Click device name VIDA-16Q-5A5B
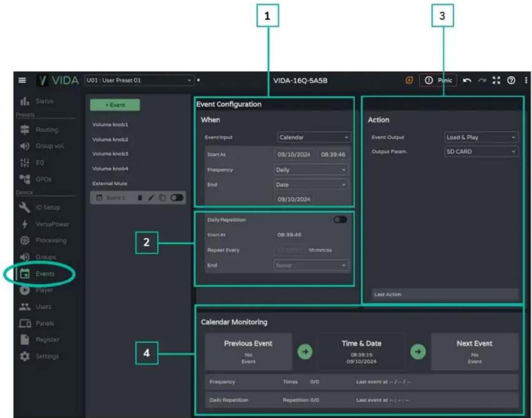 300,81
